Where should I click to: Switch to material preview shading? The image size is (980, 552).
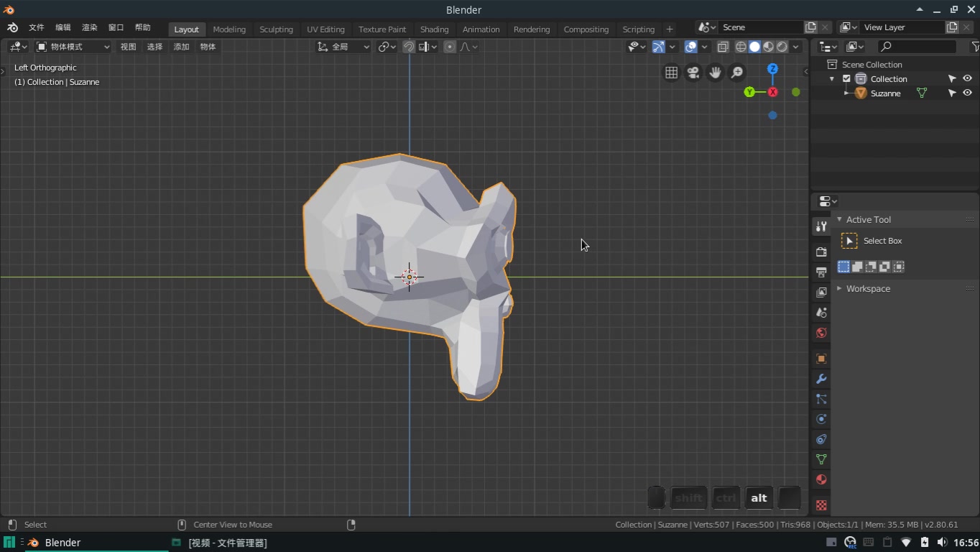pos(768,47)
